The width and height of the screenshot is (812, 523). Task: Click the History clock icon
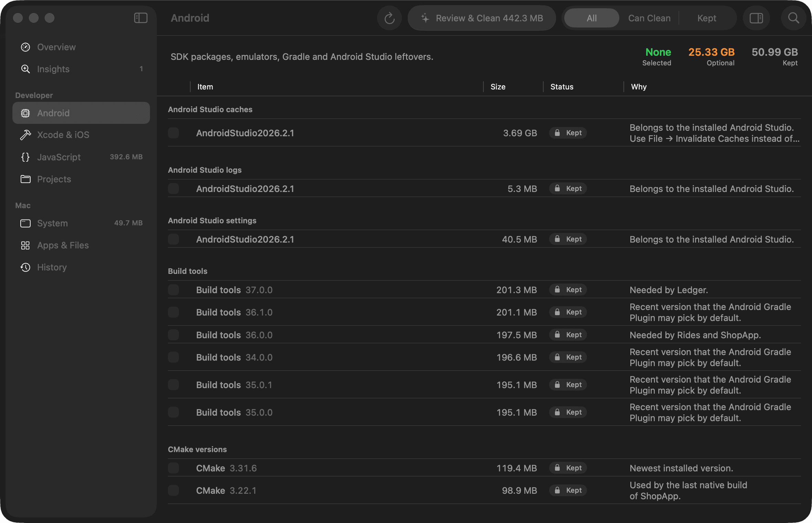[x=25, y=267]
